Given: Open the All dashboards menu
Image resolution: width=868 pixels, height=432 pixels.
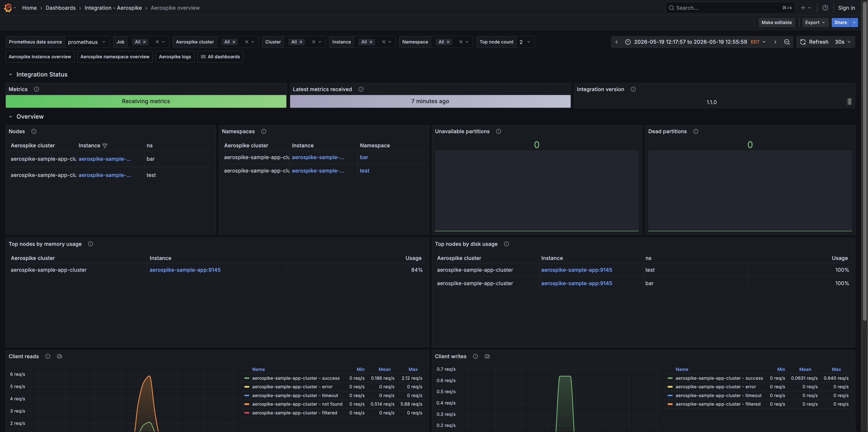Looking at the screenshot, I should click(220, 57).
